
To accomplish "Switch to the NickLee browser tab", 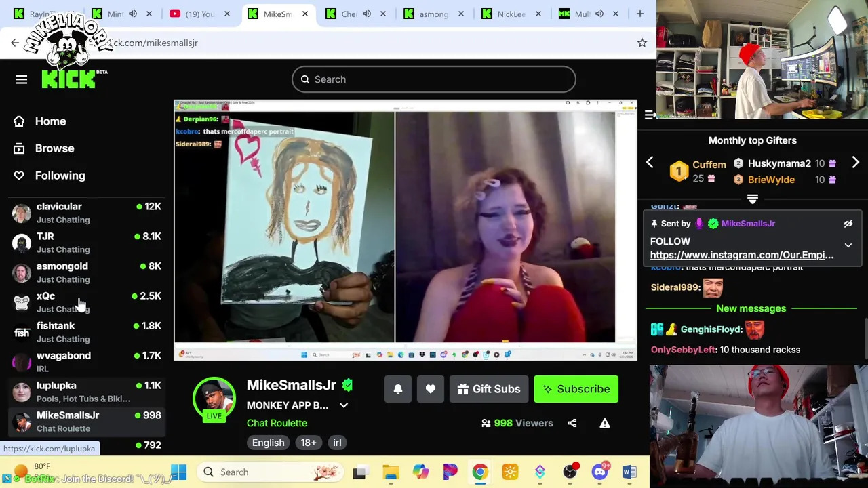I will coord(511,14).
